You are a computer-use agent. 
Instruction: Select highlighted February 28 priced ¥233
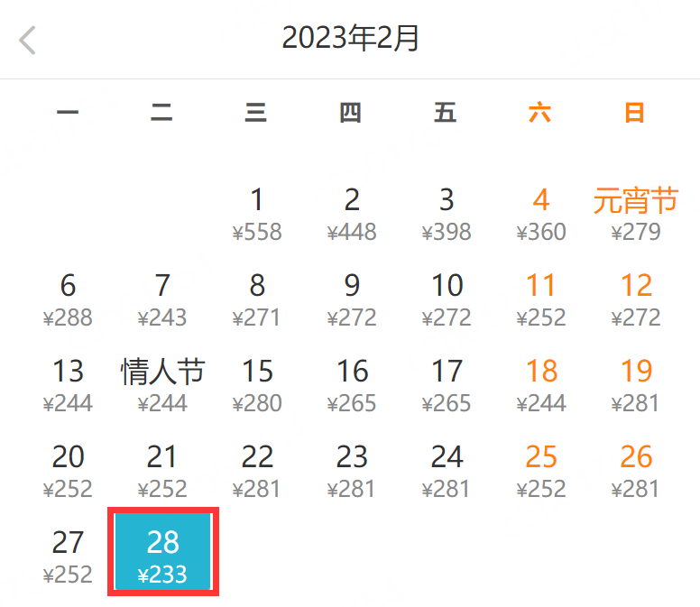point(163,552)
